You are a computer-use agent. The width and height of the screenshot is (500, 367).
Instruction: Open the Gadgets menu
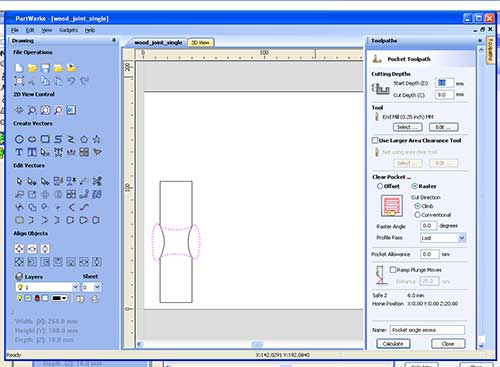pos(68,30)
